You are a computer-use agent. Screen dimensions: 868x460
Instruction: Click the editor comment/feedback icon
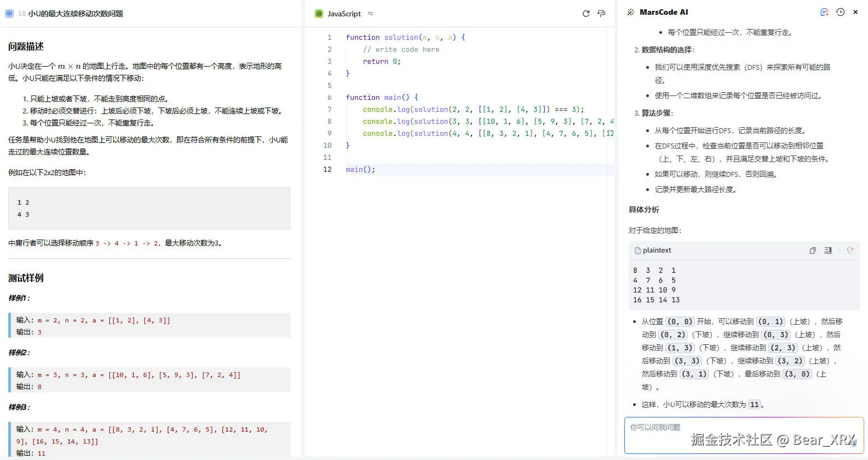tap(601, 14)
